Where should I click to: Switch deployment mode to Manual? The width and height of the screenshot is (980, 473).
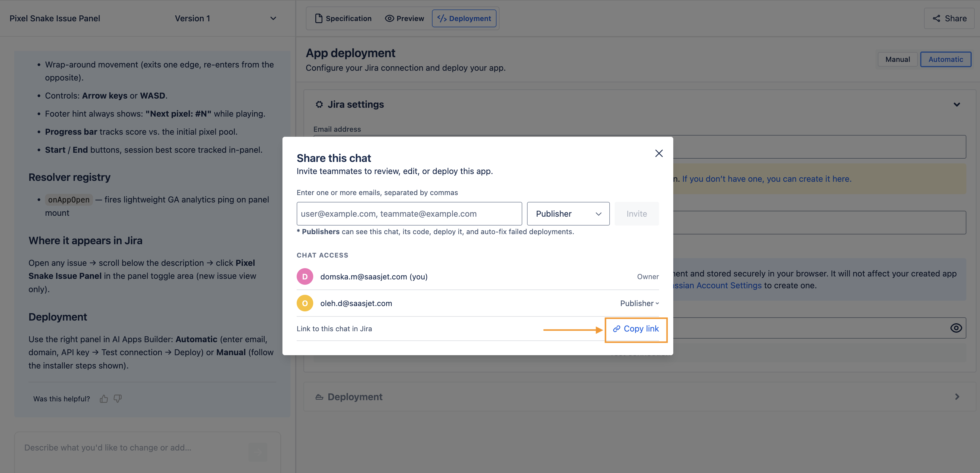(897, 59)
